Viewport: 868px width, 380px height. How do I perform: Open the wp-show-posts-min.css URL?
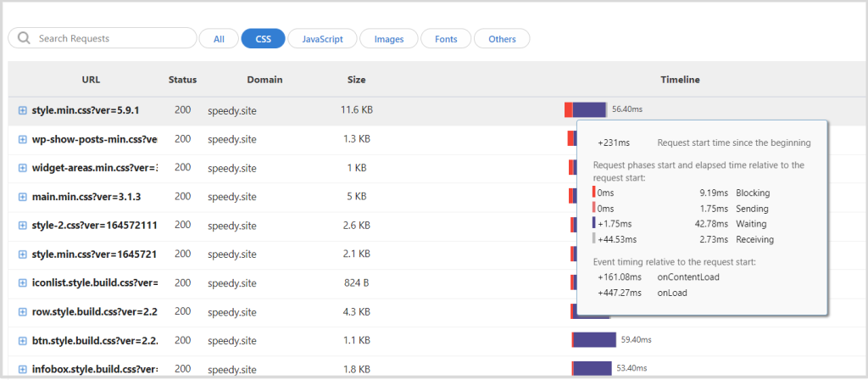(x=95, y=139)
